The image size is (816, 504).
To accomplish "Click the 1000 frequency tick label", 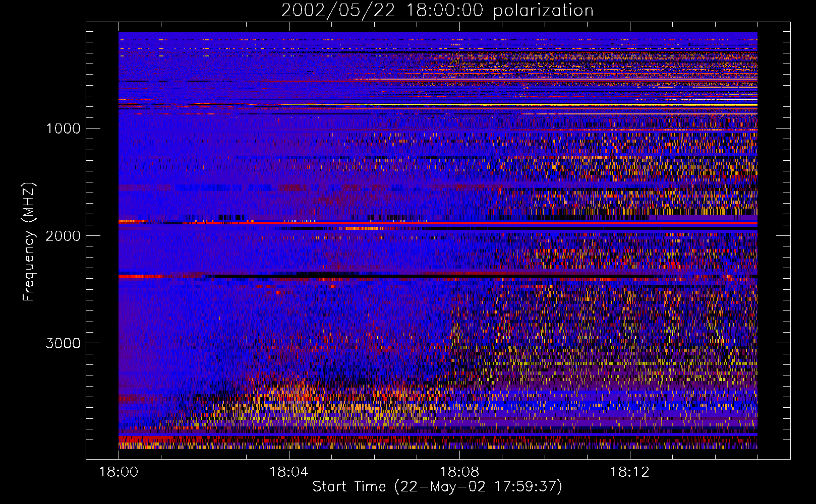I will pos(63,129).
